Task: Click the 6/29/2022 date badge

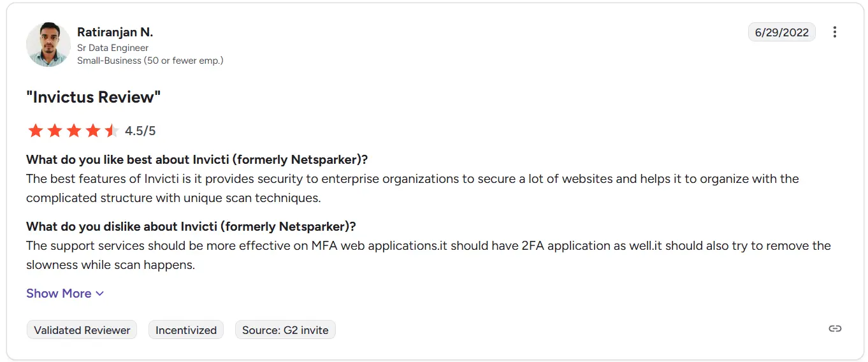Action: tap(782, 33)
